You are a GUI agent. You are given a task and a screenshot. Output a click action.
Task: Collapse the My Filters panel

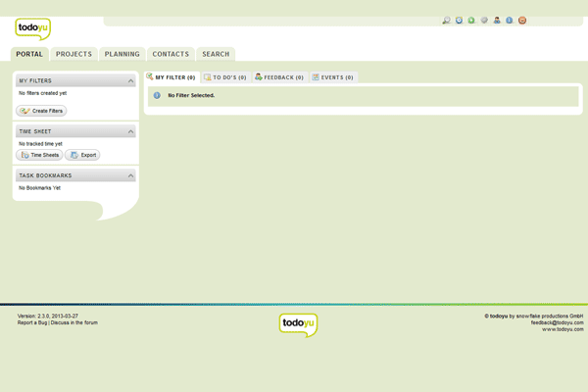[x=131, y=81]
